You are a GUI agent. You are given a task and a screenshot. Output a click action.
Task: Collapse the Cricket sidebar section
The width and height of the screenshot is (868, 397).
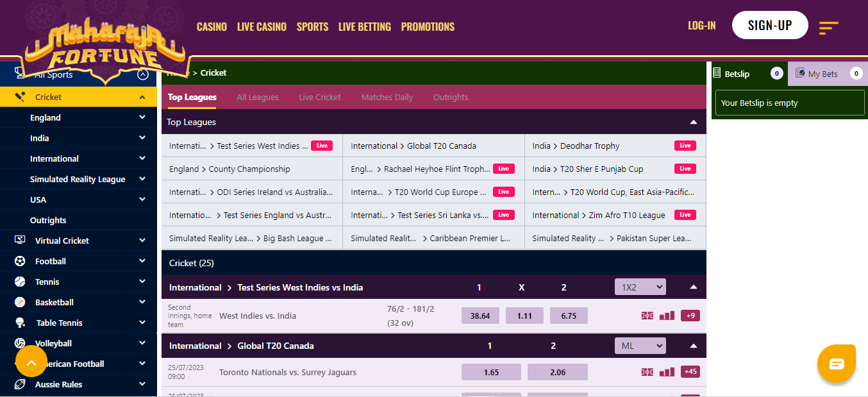pos(142,97)
